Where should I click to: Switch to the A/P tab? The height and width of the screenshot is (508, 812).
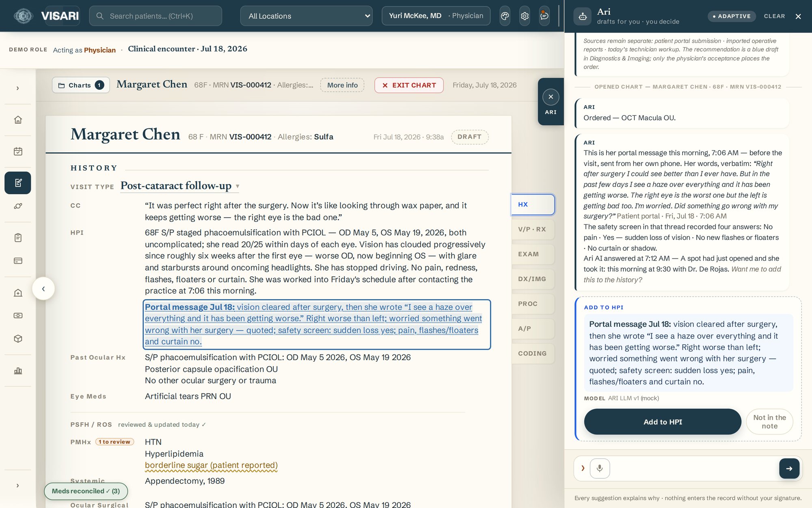point(533,328)
